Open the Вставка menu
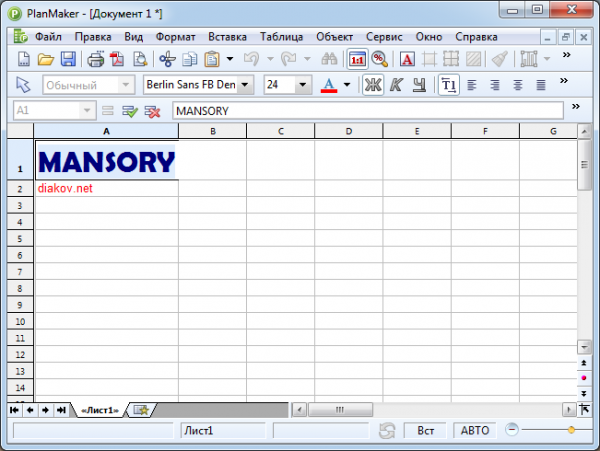The width and height of the screenshot is (600, 451). (227, 37)
